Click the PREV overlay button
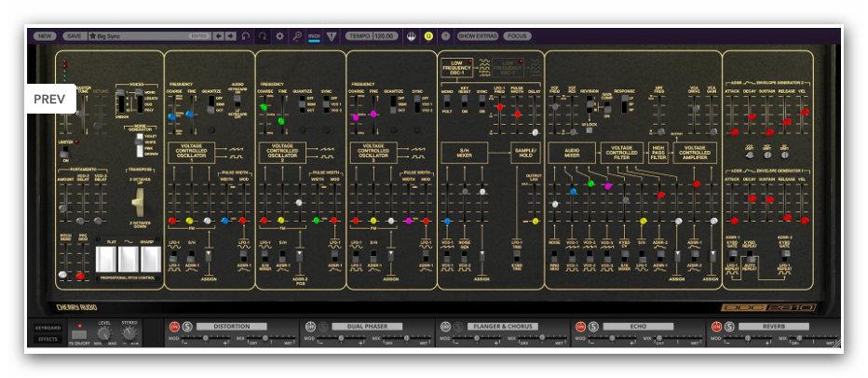868x378 pixels. (49, 99)
